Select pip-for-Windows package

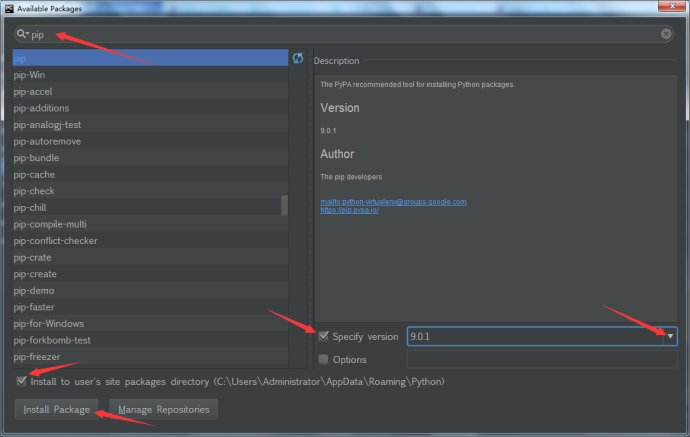point(150,323)
